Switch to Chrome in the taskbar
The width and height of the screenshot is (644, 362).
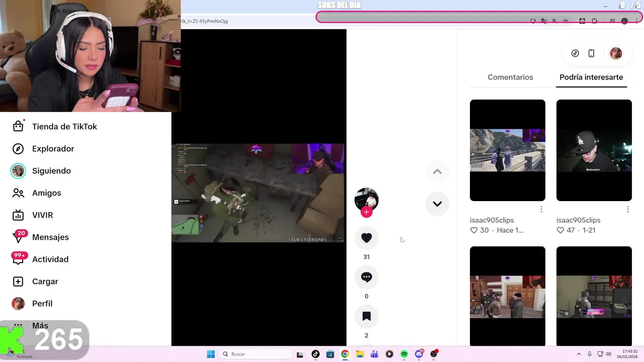coord(345,354)
